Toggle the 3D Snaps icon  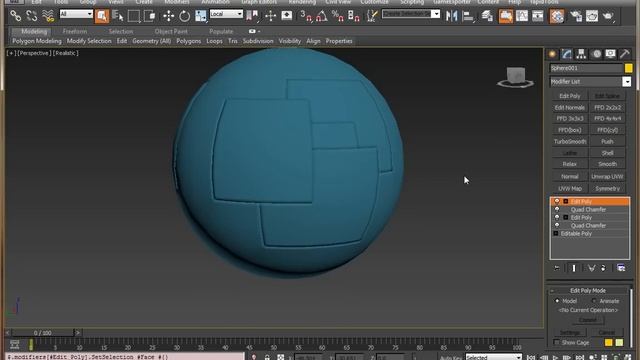click(306, 16)
